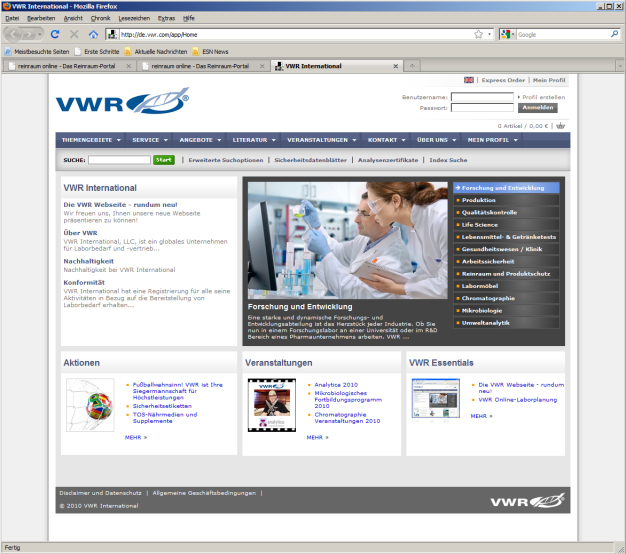626x554 pixels.
Task: Click in the Benutzername field
Action: click(x=482, y=97)
